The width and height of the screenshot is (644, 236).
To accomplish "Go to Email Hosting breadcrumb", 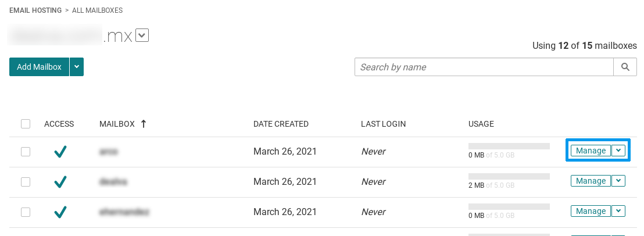I will (35, 10).
